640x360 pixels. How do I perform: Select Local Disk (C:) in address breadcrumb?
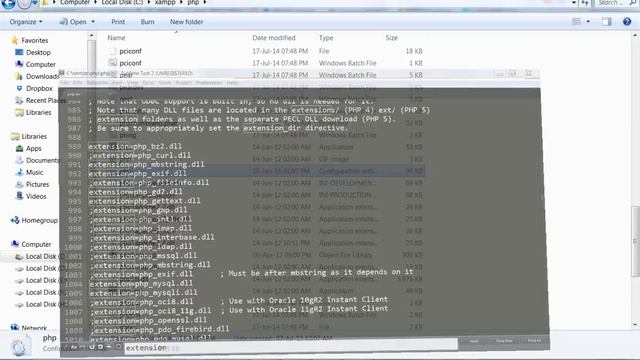pyautogui.click(x=122, y=2)
